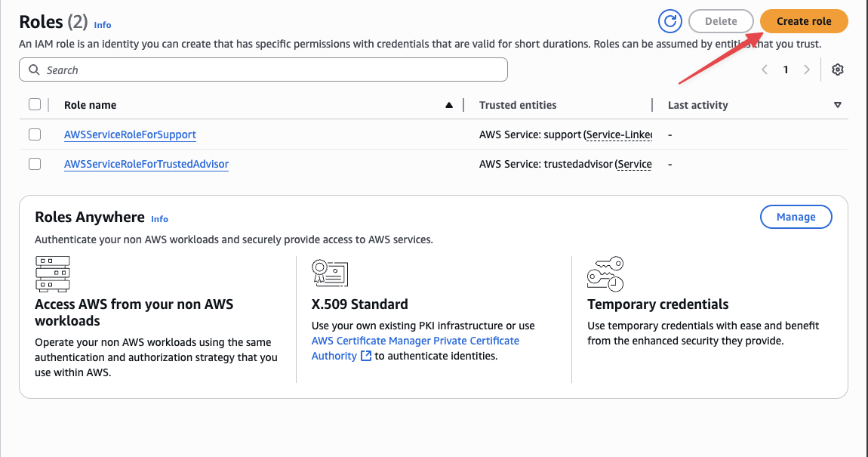Click the Create role button
The height and width of the screenshot is (457, 868).
[804, 22]
